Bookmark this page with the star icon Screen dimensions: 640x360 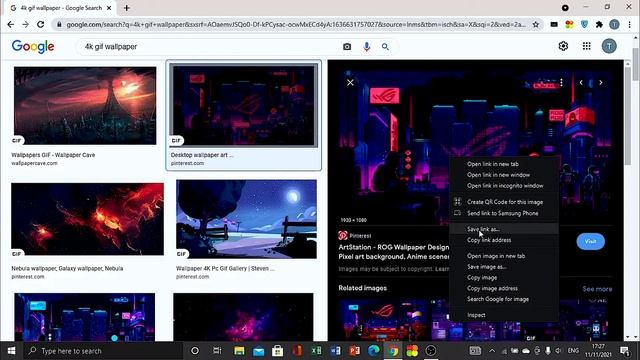[536, 24]
